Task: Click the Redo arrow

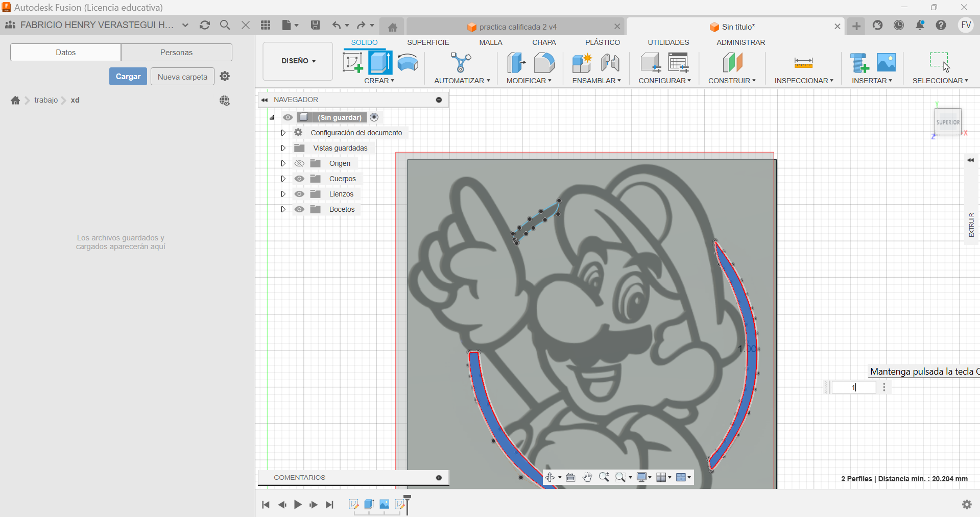Action: [x=361, y=25]
